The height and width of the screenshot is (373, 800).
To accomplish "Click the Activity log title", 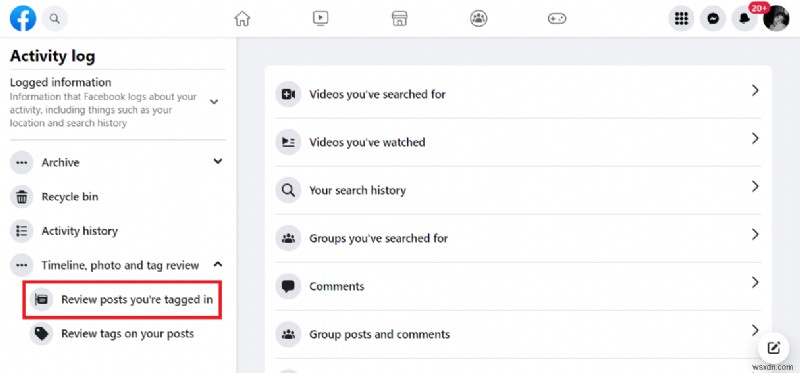I will pos(53,56).
